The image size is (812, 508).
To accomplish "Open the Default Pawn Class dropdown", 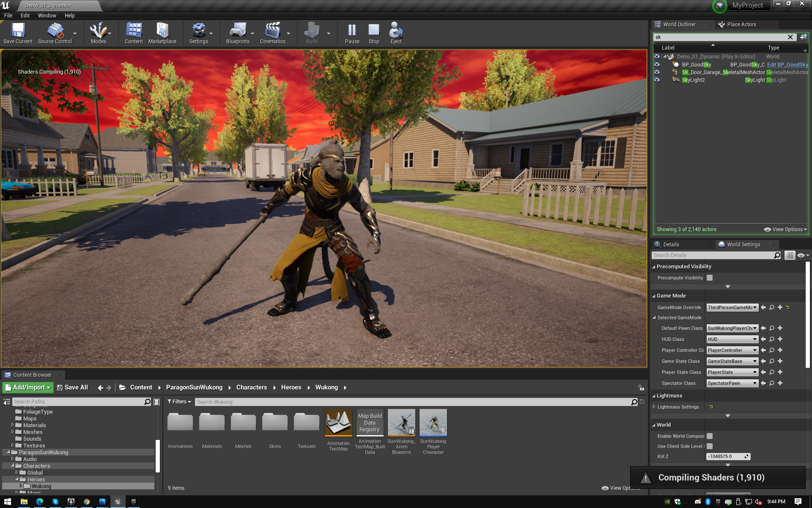I will (732, 328).
